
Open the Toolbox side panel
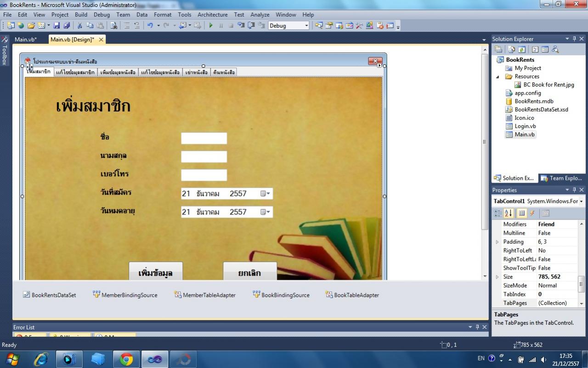pyautogui.click(x=5, y=51)
